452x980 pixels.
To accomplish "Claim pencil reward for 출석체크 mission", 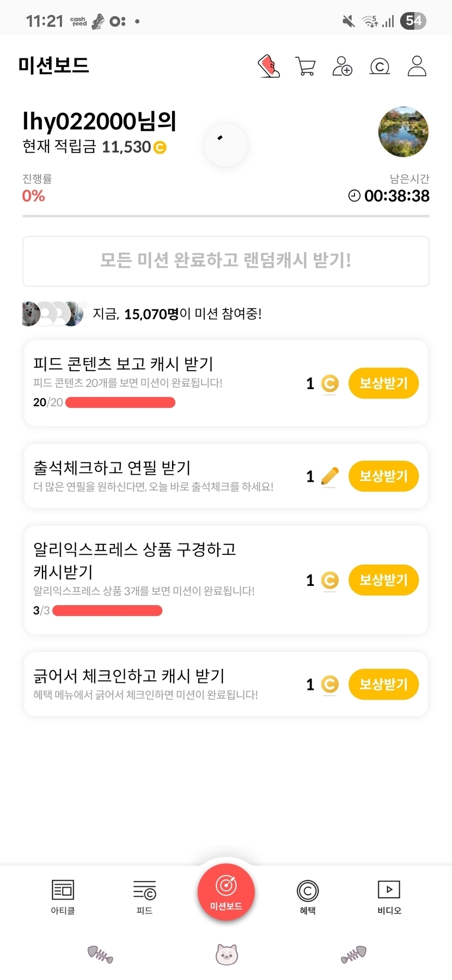I will (x=383, y=476).
